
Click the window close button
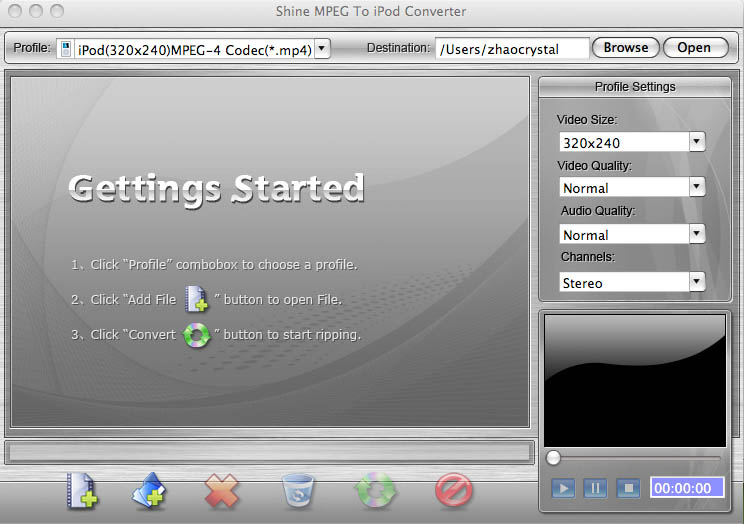pyautogui.click(x=15, y=11)
